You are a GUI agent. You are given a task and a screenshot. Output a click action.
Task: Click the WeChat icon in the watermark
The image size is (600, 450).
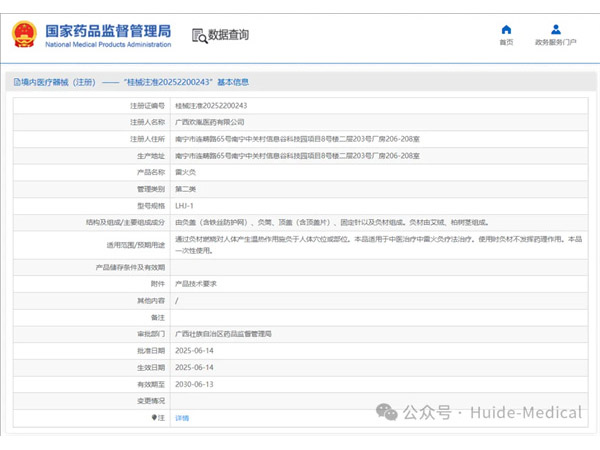click(x=387, y=411)
